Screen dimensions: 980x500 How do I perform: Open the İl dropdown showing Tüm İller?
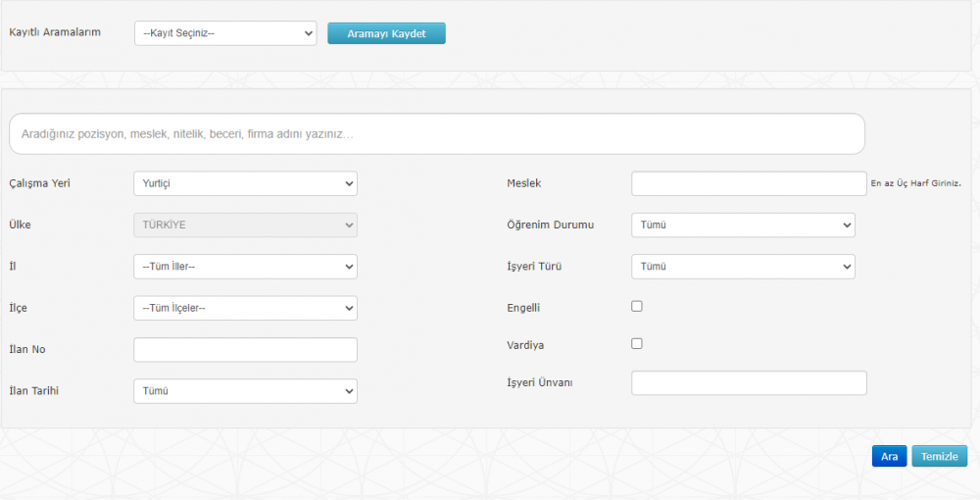(x=245, y=267)
